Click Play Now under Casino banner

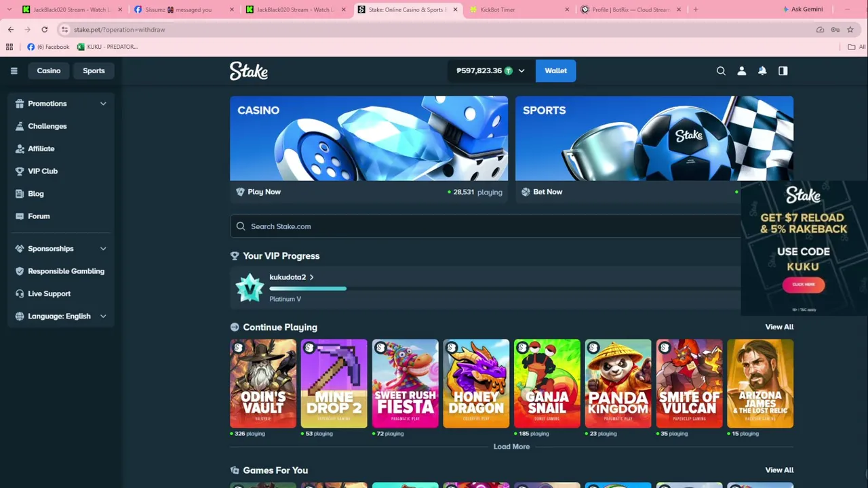point(264,192)
